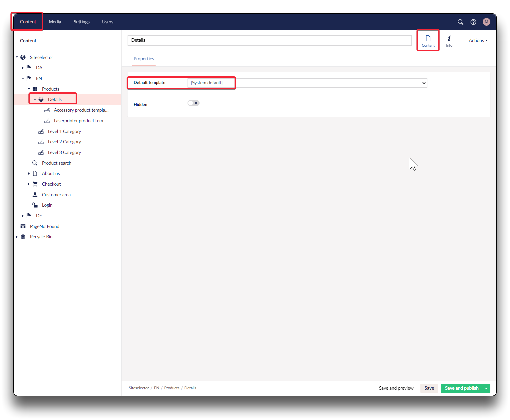Screen dimensions: 510x420
Task: Click the About us document icon
Action: pos(35,173)
